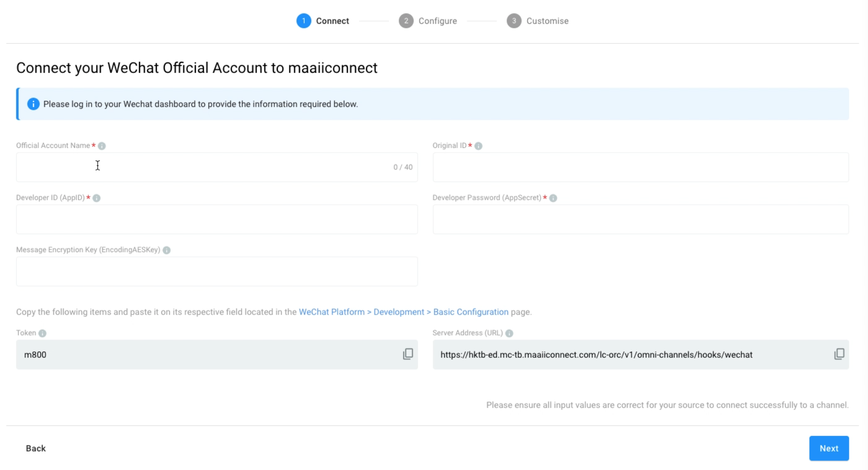This screenshot has height=470, width=868.
Task: Click info icon beside Original ID
Action: coord(478,146)
